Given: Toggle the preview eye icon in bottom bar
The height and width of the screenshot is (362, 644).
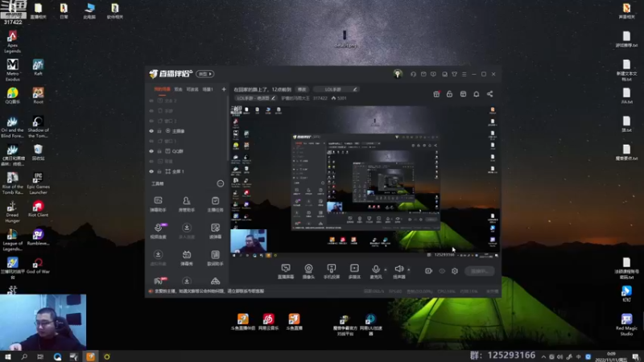Looking at the screenshot, I should (x=442, y=271).
